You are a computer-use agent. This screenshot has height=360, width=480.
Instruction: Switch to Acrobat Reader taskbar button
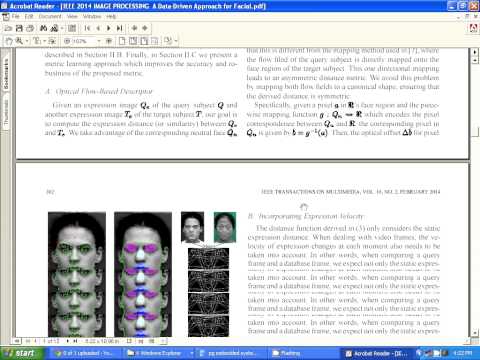(377, 353)
